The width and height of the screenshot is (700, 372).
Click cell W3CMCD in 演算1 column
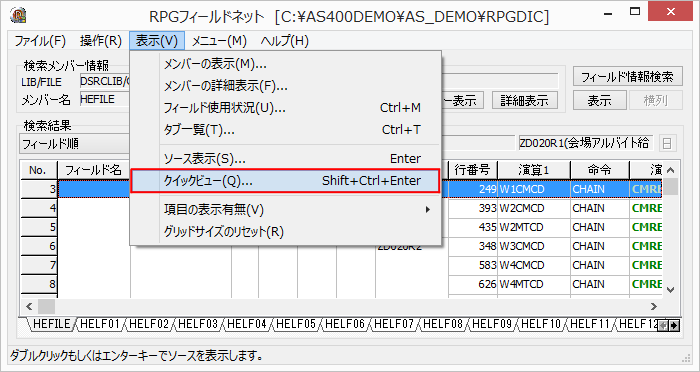click(534, 246)
